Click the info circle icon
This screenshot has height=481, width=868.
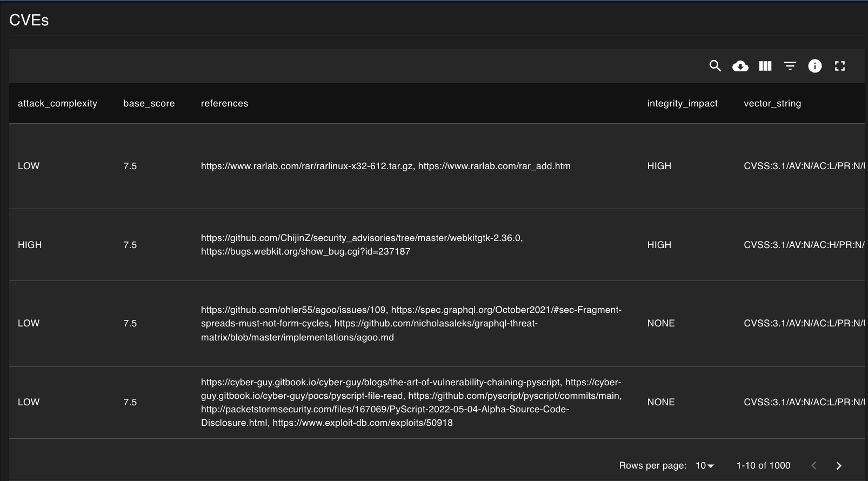point(814,66)
